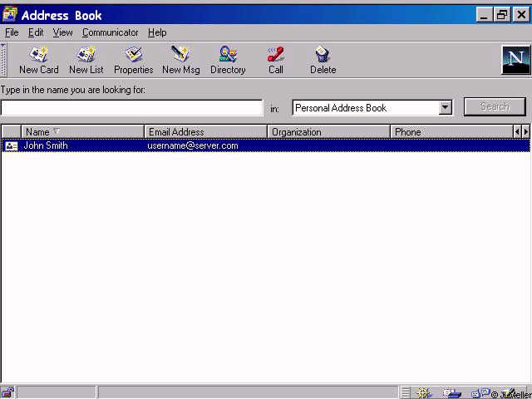This screenshot has height=399, width=532.
Task: Click the component bar grip handle
Action: click(405, 393)
